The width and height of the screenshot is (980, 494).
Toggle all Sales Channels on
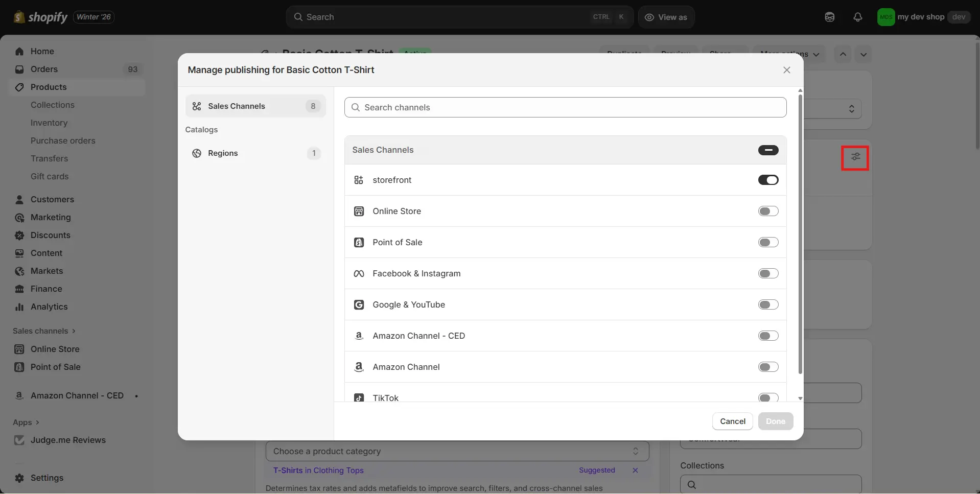768,150
